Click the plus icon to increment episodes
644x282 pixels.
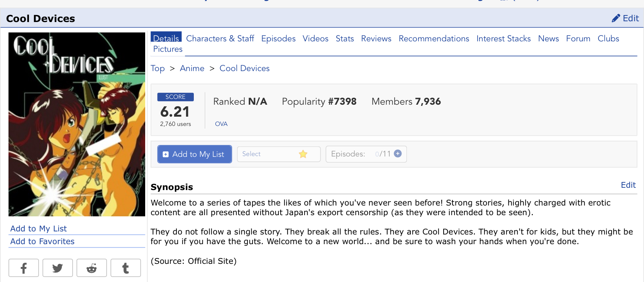click(x=398, y=153)
